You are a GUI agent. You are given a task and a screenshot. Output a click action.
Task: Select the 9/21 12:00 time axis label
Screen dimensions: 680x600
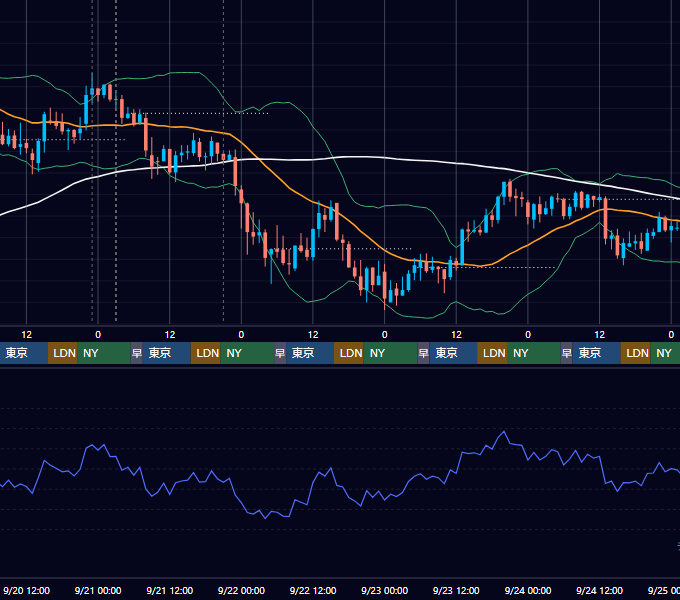tap(170, 590)
